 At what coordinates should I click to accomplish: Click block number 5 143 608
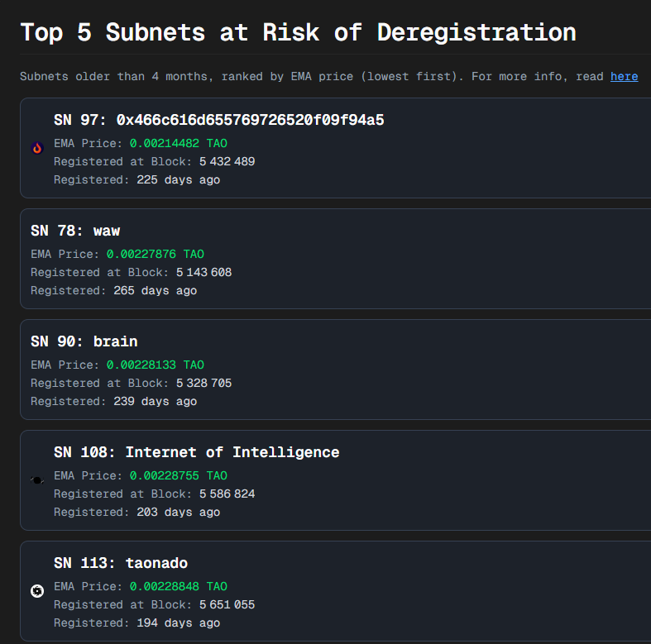(x=203, y=272)
